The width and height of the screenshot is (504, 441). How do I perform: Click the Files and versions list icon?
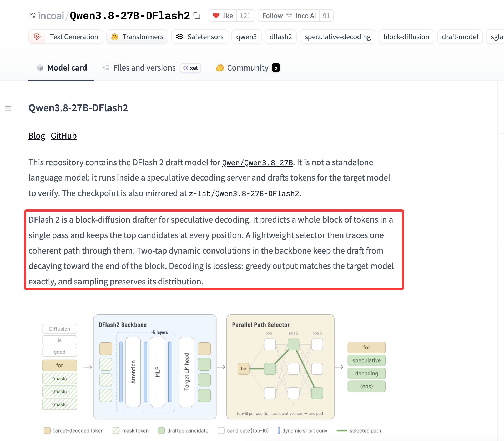click(106, 68)
